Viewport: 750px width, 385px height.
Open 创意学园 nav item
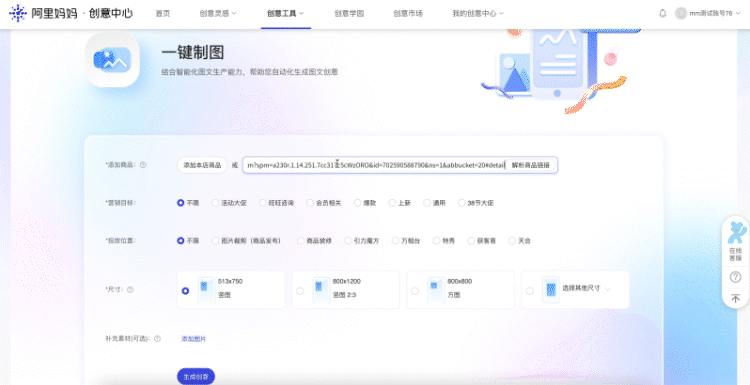click(x=349, y=13)
